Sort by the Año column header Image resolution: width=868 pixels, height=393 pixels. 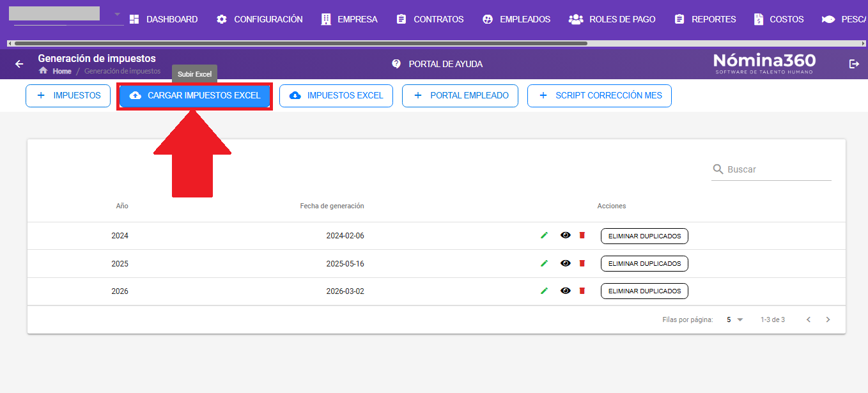pos(122,206)
